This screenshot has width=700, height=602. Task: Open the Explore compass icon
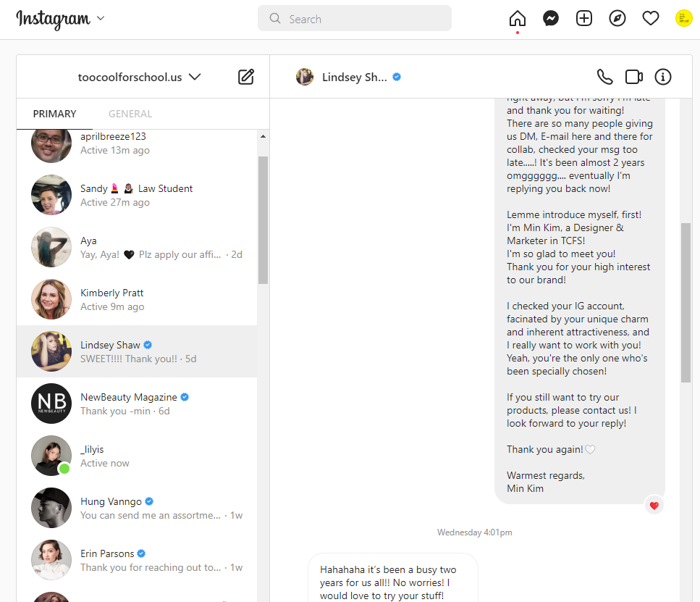pos(617,18)
